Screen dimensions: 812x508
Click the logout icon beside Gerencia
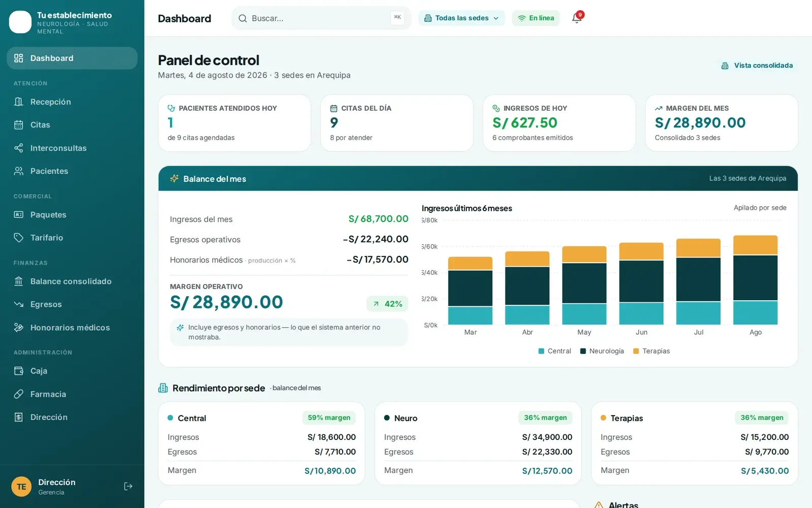pyautogui.click(x=128, y=487)
